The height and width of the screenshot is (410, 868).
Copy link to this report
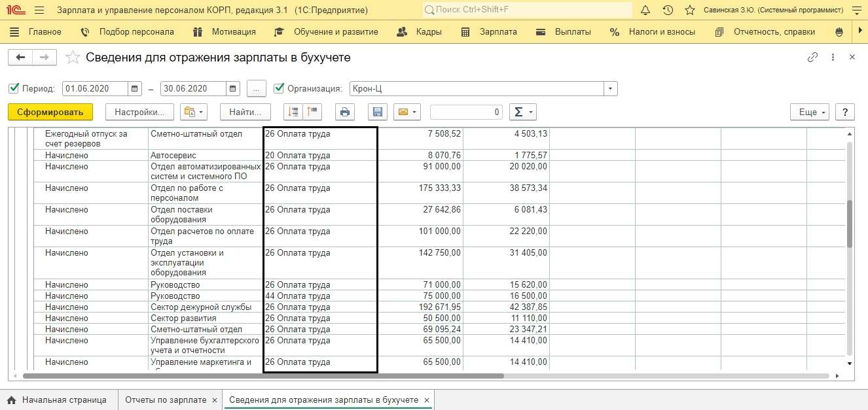[x=812, y=58]
